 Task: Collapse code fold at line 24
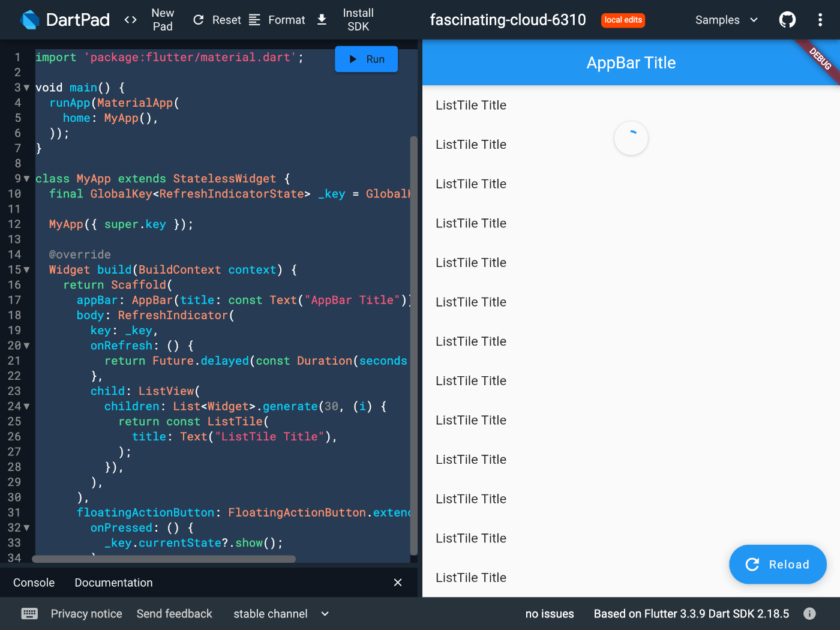coord(26,406)
